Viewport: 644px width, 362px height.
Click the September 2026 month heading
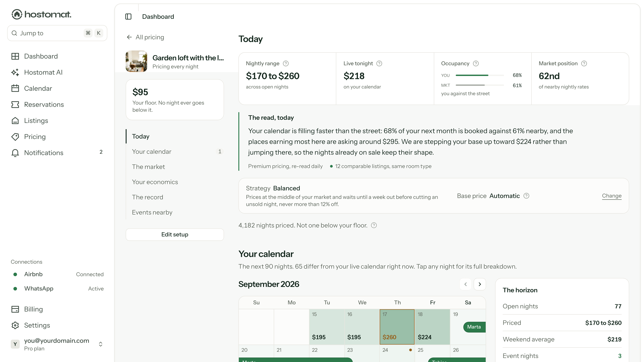pos(269,284)
